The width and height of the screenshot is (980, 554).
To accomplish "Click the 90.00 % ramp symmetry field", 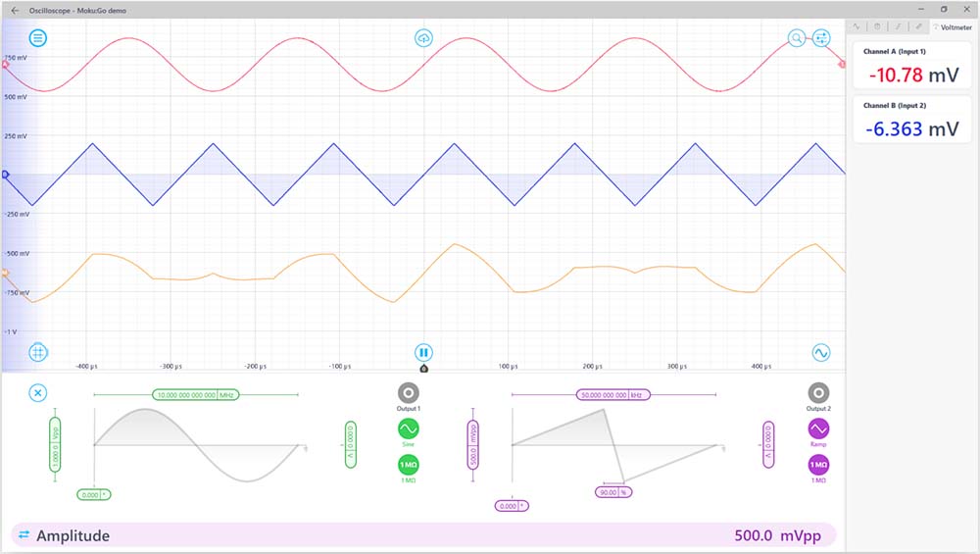I will pos(613,491).
